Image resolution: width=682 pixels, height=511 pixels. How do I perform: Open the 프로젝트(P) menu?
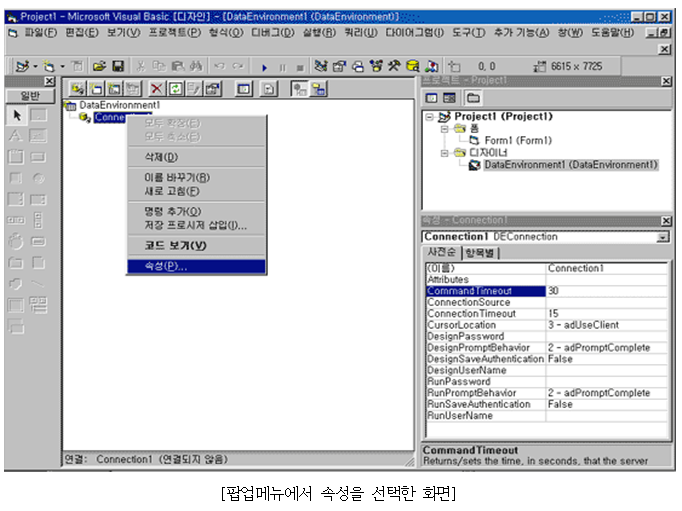click(175, 33)
